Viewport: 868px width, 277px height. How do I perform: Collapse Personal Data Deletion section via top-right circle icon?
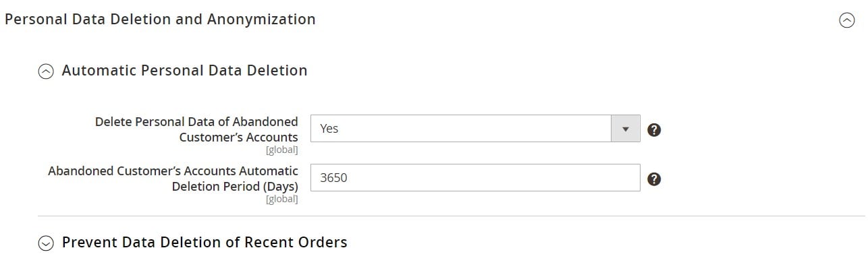(846, 21)
